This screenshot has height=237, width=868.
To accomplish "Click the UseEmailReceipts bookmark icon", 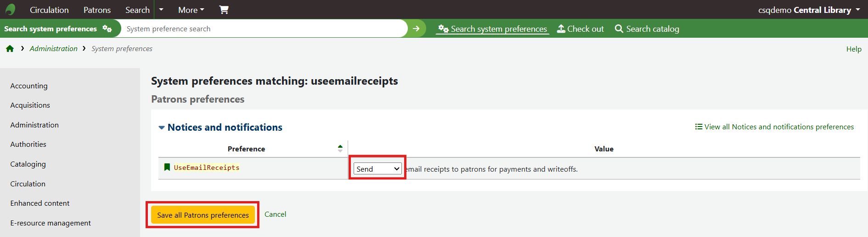I will 167,167.
